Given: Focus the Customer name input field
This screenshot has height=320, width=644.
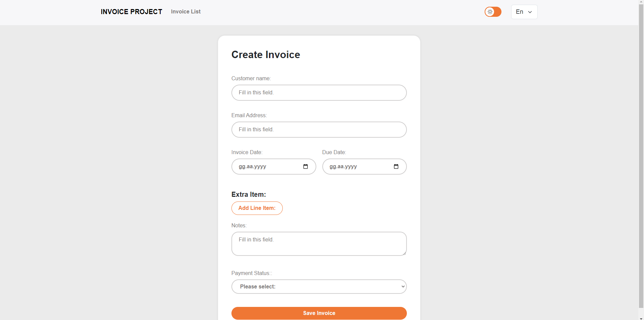Looking at the screenshot, I should (x=319, y=93).
